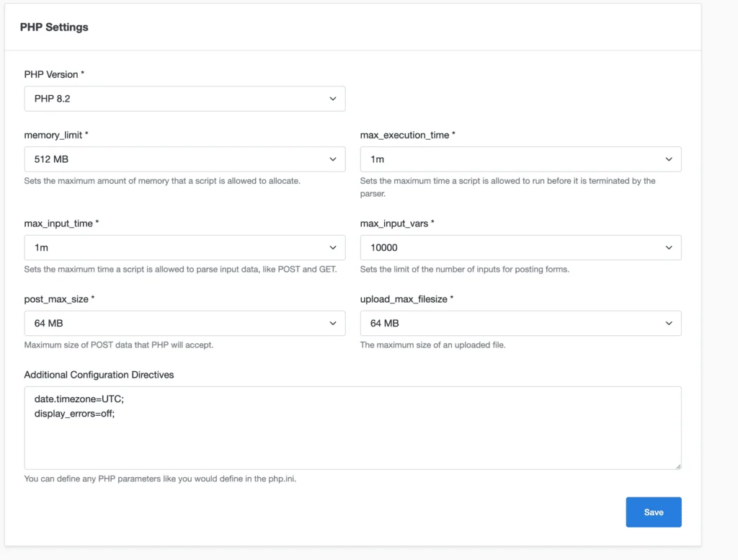Click the memory_limit dropdown arrow
This screenshot has height=560, width=738.
click(x=332, y=159)
